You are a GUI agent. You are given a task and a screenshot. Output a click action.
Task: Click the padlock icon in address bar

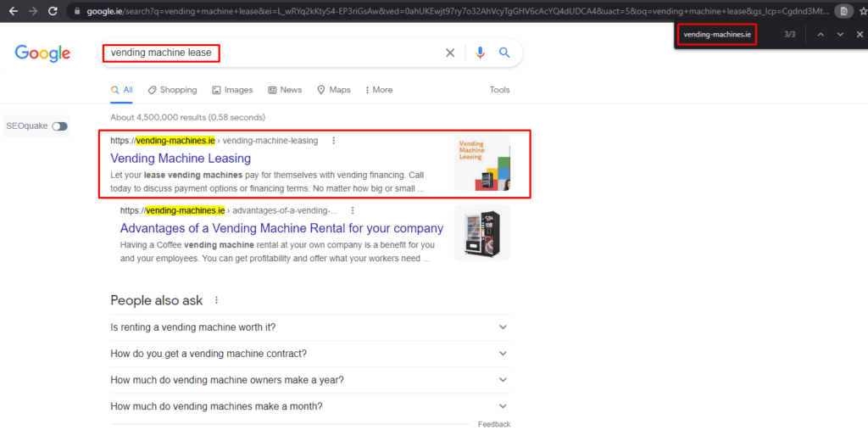tap(77, 11)
